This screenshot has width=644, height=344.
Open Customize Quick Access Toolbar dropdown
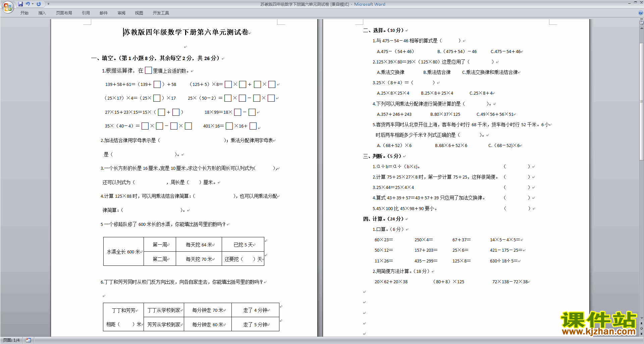[x=48, y=4]
